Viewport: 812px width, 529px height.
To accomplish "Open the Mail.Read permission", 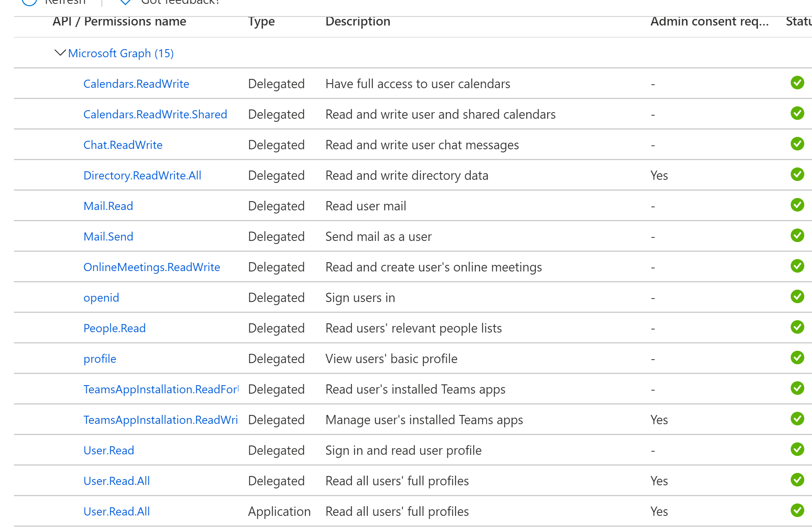I will pos(108,206).
